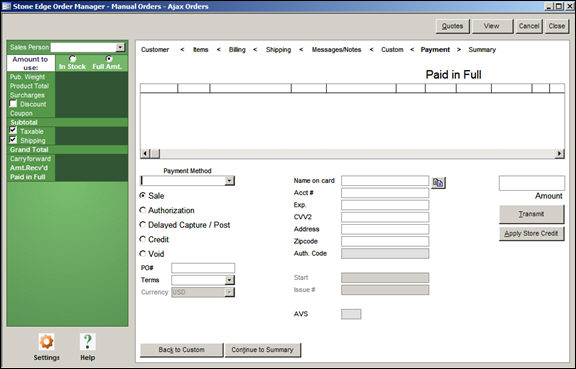Uncheck the Shipping checkbox
Image resolution: width=576 pixels, height=369 pixels.
[x=13, y=140]
